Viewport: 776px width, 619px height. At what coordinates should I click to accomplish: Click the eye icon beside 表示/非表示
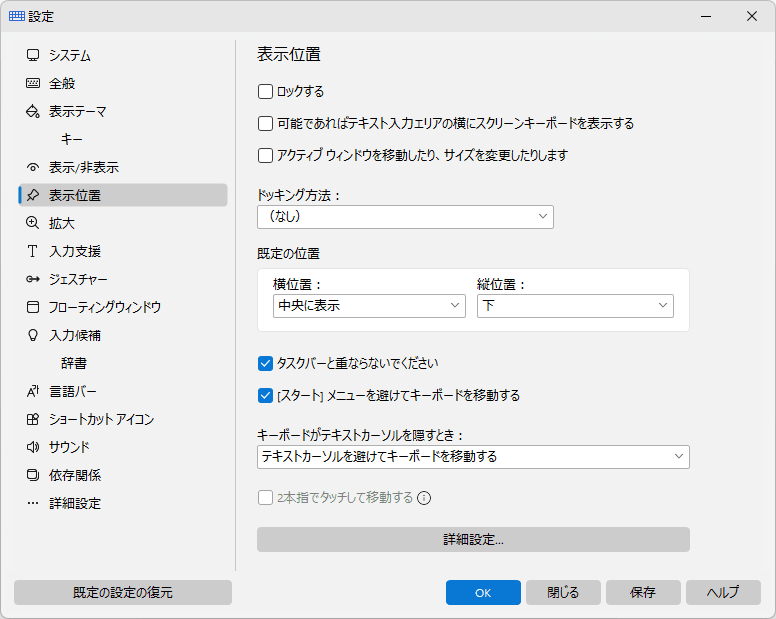(x=33, y=167)
